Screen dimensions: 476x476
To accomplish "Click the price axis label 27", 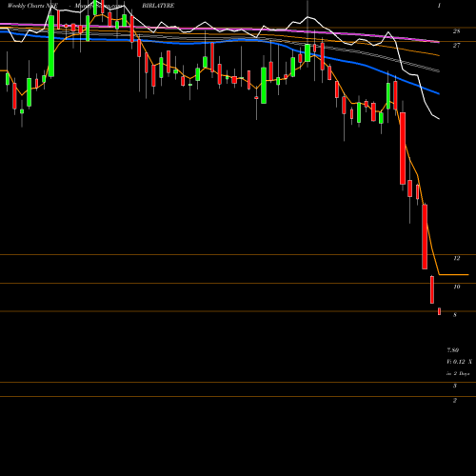I will pyautogui.click(x=456, y=46).
